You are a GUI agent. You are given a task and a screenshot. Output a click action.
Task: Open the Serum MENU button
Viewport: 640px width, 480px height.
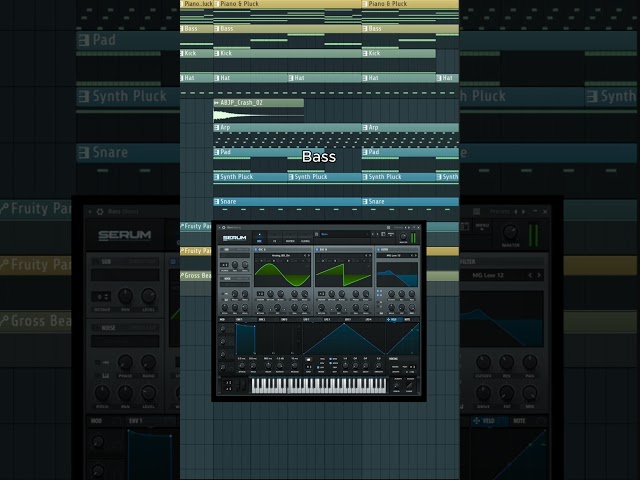point(391,234)
